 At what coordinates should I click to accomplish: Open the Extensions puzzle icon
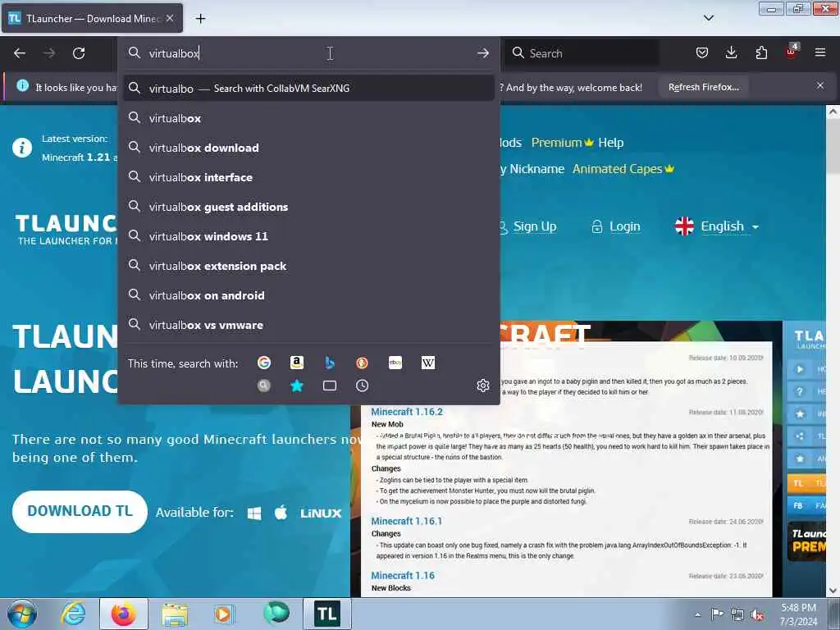coord(761,52)
